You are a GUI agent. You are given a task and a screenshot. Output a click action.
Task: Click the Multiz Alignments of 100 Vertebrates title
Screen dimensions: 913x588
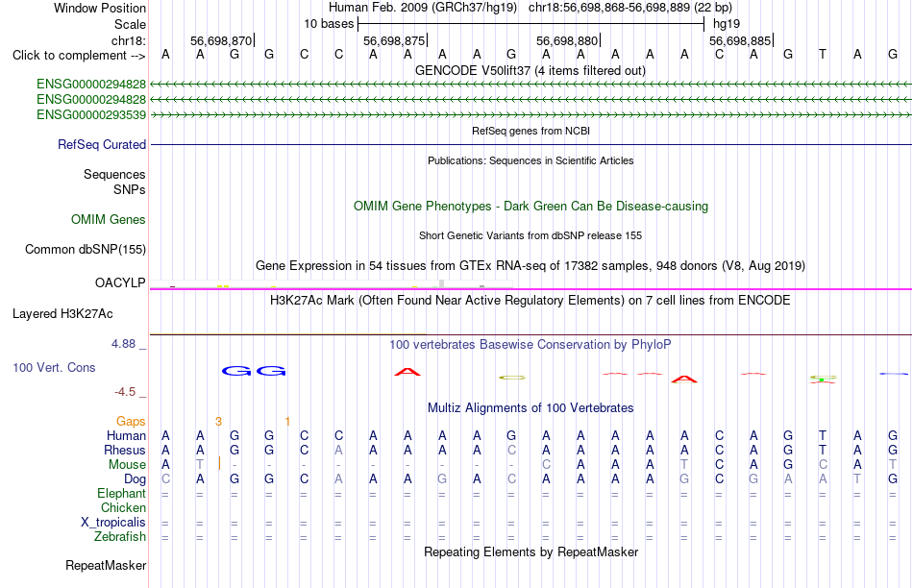click(530, 408)
